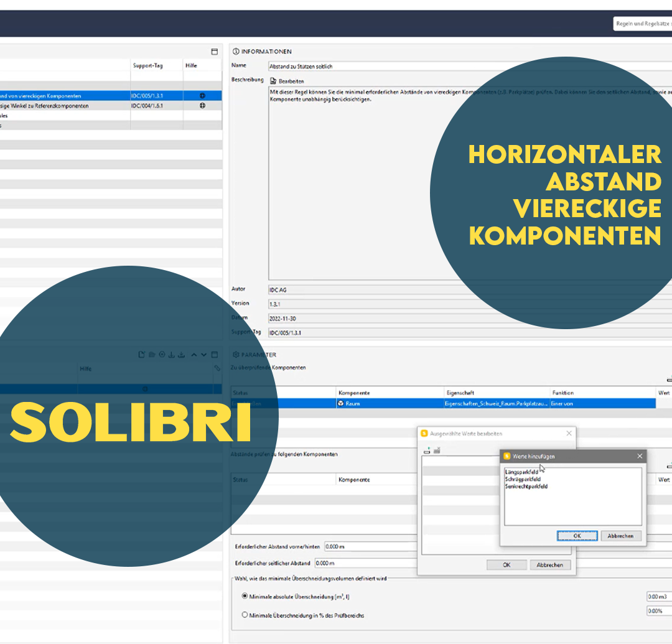Viewport: 672px width, 644px height.
Task: Select Senkrechtparkfeld in the values list
Action: pos(526,487)
